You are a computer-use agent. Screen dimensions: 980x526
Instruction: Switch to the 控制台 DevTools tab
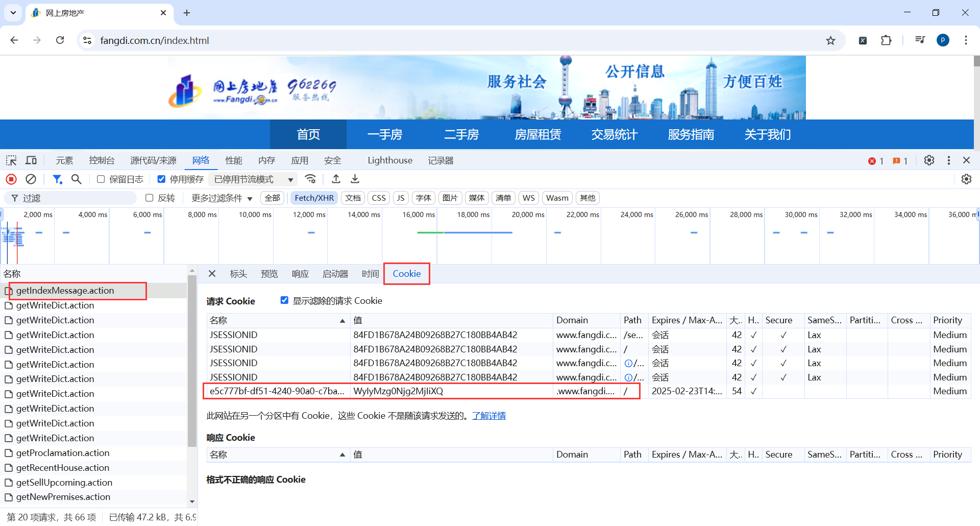pyautogui.click(x=102, y=160)
